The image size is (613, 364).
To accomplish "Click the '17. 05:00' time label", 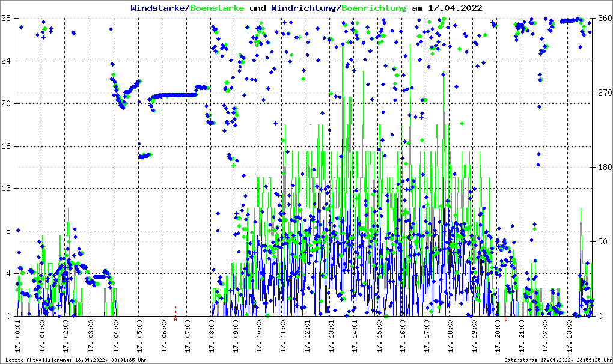I will (139, 336).
